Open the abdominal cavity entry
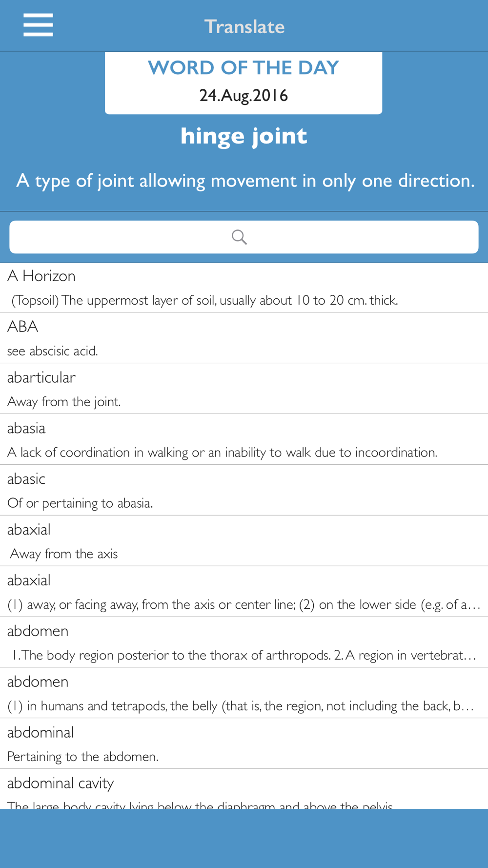Screen dimensions: 488x868 [244, 789]
